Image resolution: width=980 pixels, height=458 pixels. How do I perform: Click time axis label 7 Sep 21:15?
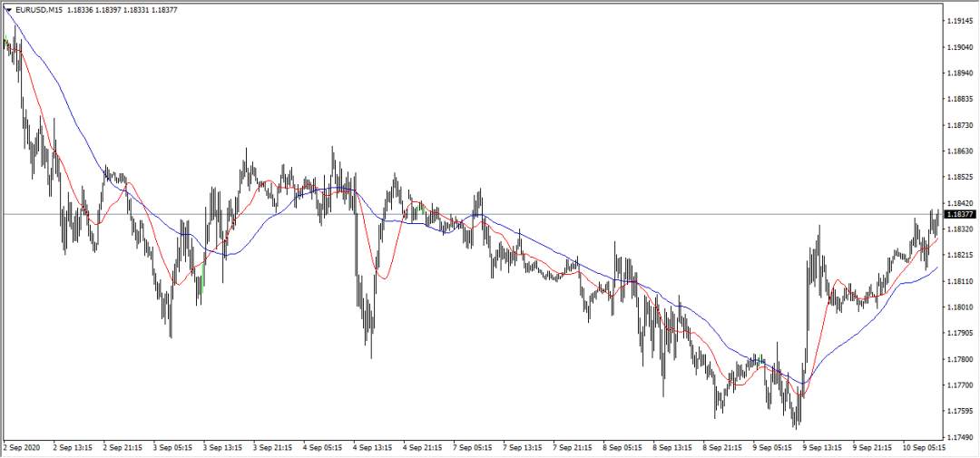point(573,448)
